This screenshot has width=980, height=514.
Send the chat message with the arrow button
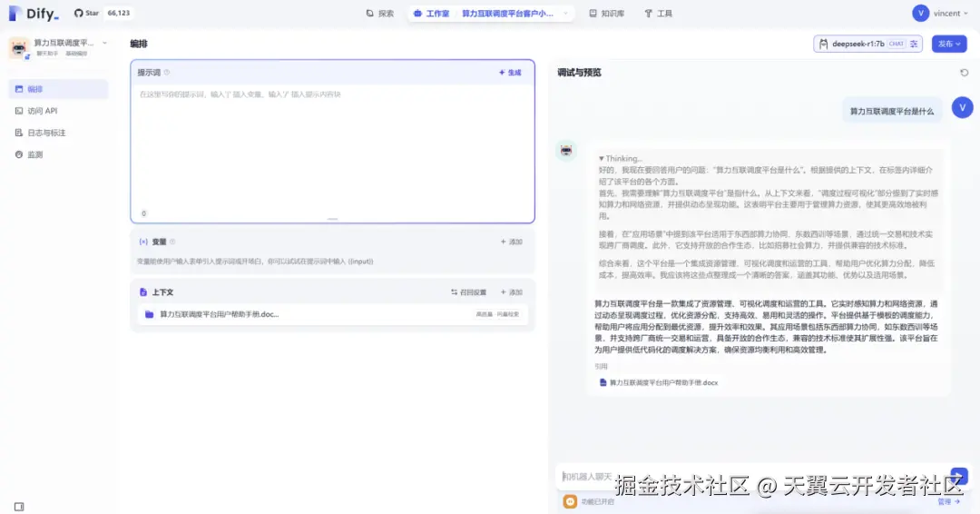pyautogui.click(x=959, y=477)
